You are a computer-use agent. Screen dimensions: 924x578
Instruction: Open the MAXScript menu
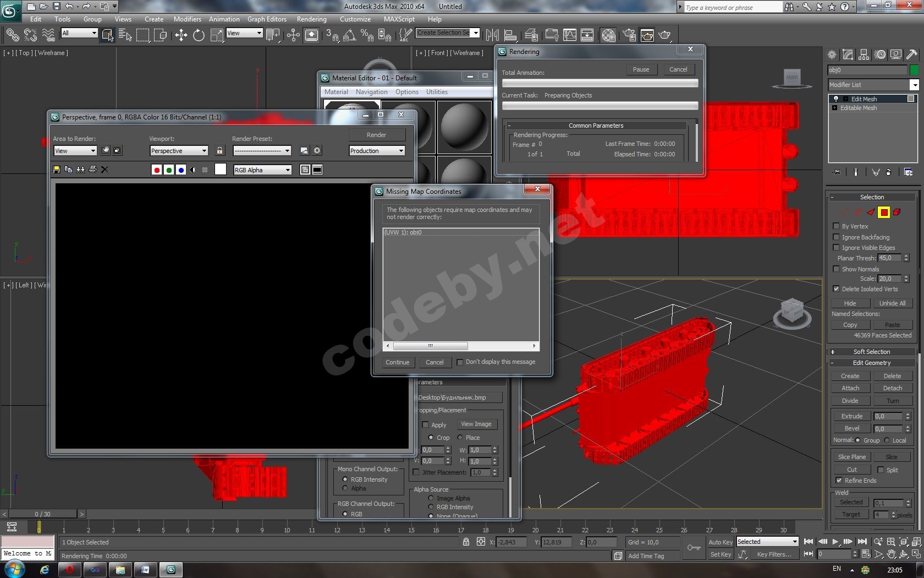(x=399, y=19)
